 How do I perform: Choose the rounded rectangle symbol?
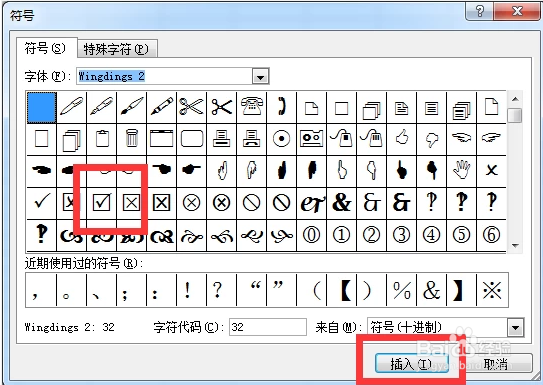192,139
